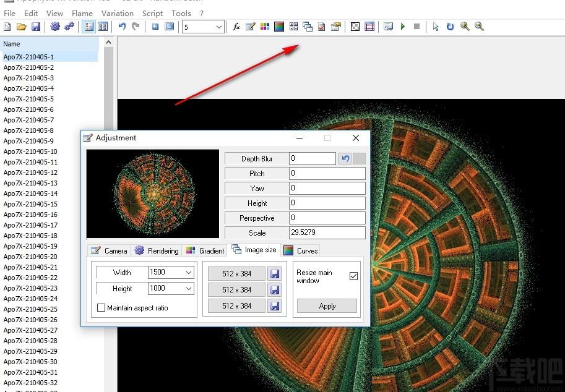Switch to the Camera tab
Viewport: 565px width, 392px height.
pyautogui.click(x=109, y=250)
